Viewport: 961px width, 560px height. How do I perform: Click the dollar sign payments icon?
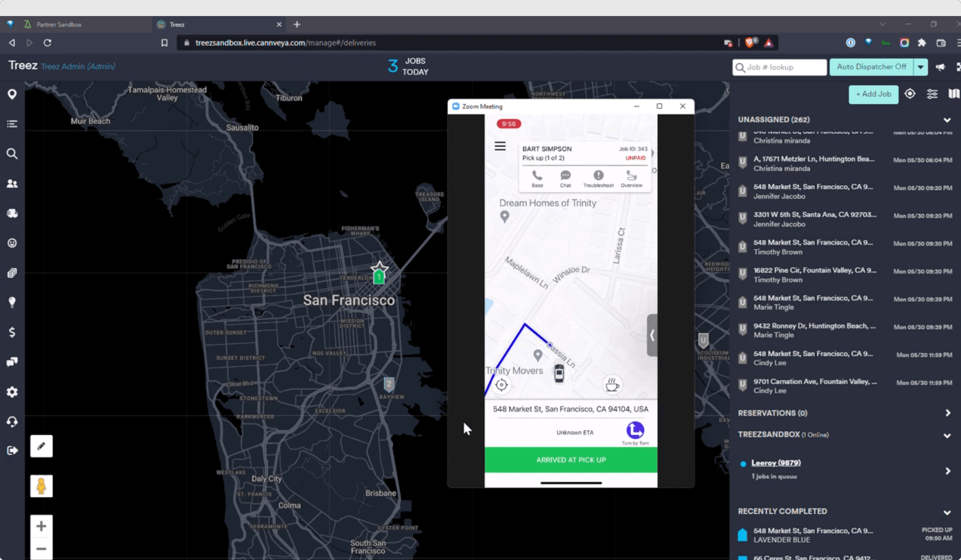(x=12, y=332)
